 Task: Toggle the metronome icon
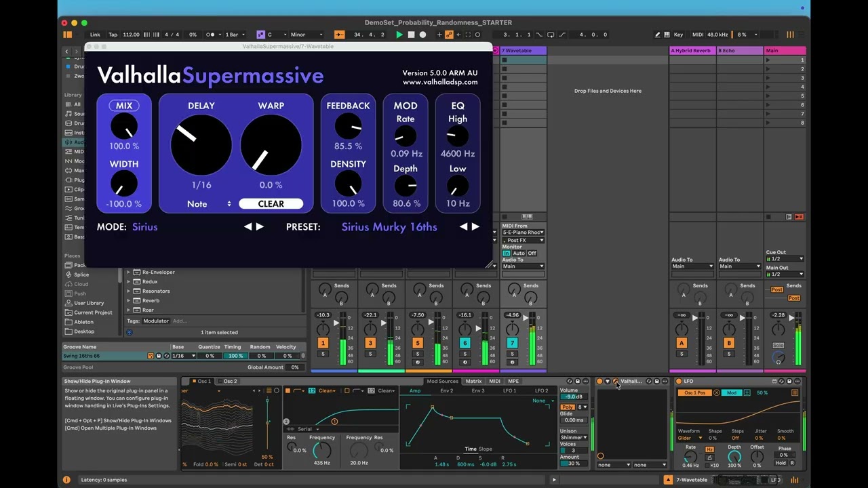point(212,35)
